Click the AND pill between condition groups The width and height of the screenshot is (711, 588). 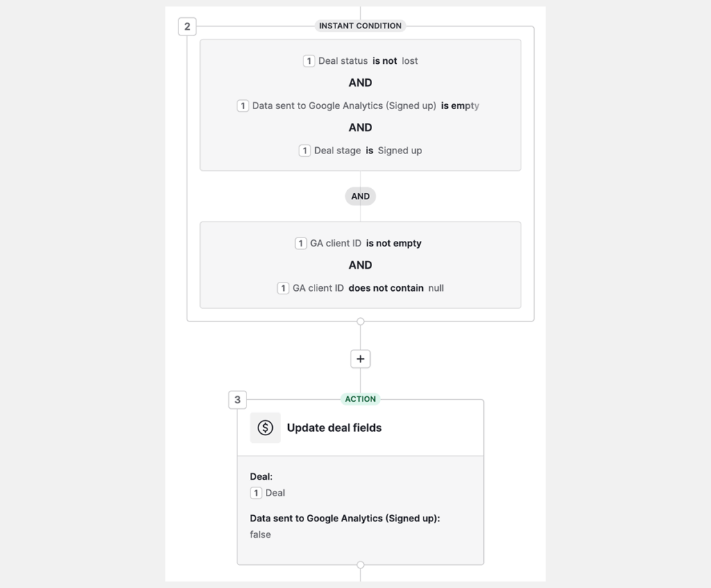click(x=360, y=196)
